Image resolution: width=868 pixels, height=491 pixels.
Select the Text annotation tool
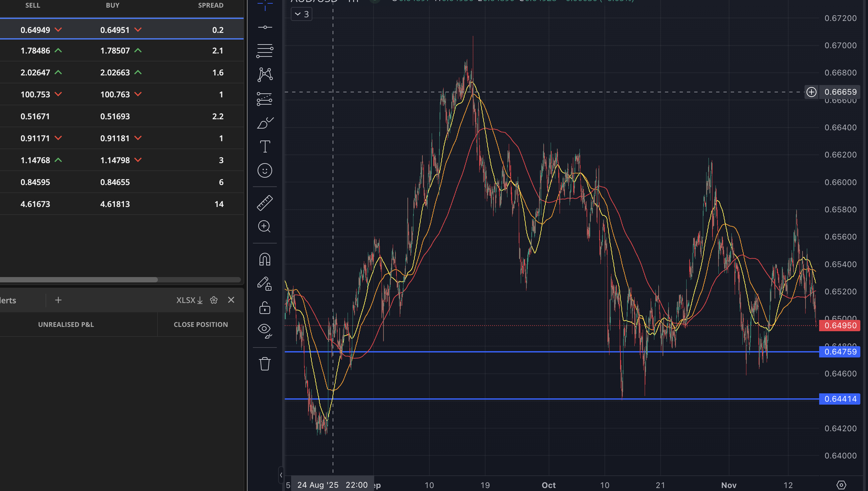(265, 147)
